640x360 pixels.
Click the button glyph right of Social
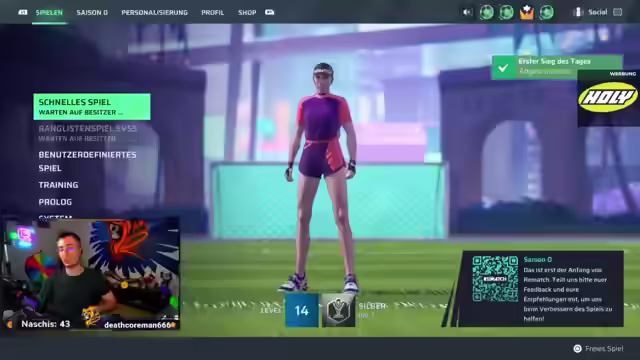(x=618, y=12)
